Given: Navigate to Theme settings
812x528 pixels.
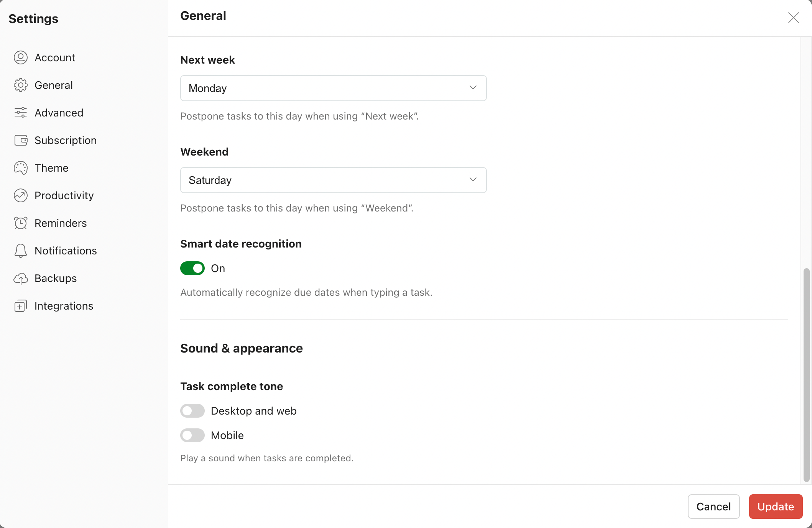Looking at the screenshot, I should click(51, 167).
